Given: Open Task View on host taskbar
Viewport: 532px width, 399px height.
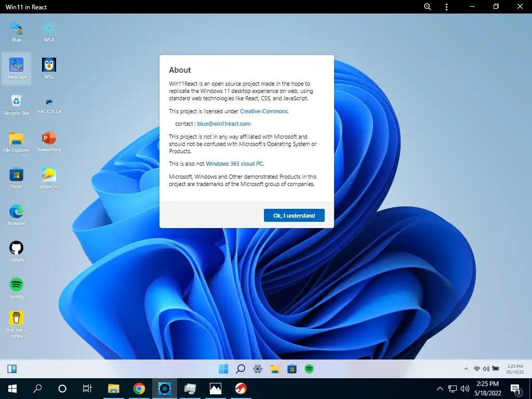Looking at the screenshot, I should 87,389.
